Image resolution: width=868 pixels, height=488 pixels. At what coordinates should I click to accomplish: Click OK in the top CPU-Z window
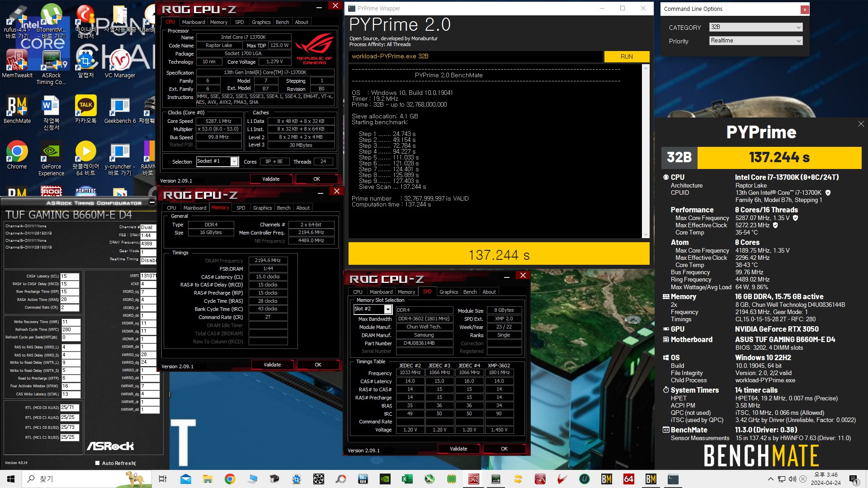[316, 179]
